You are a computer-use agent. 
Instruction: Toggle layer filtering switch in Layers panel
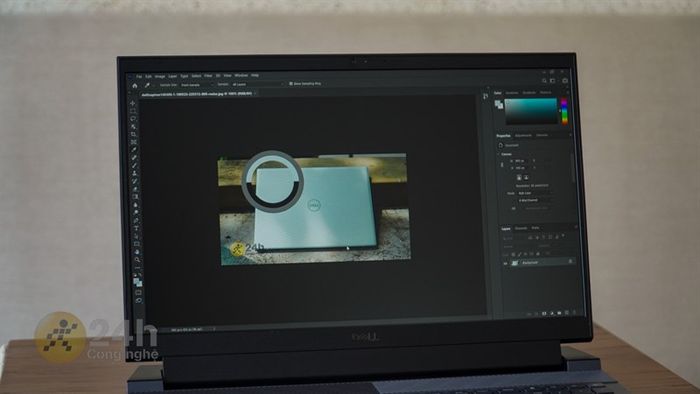563,236
